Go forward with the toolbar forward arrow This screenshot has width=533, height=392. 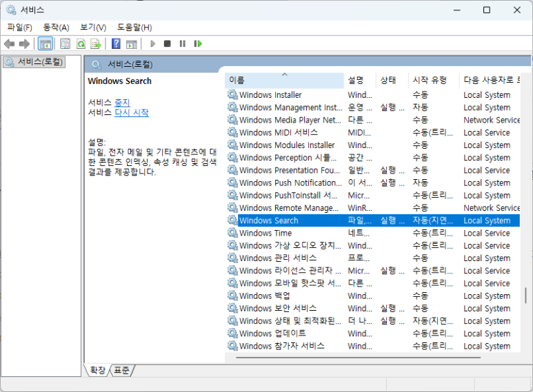click(24, 44)
